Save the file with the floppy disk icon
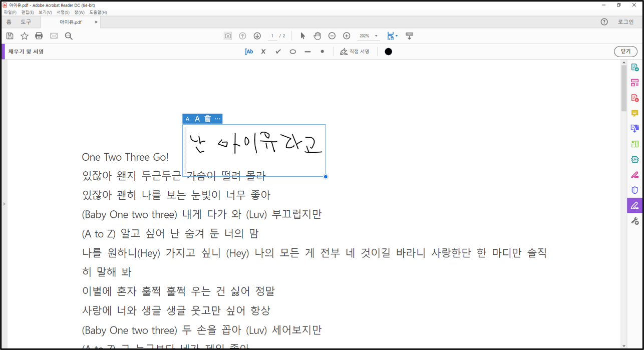 click(10, 36)
